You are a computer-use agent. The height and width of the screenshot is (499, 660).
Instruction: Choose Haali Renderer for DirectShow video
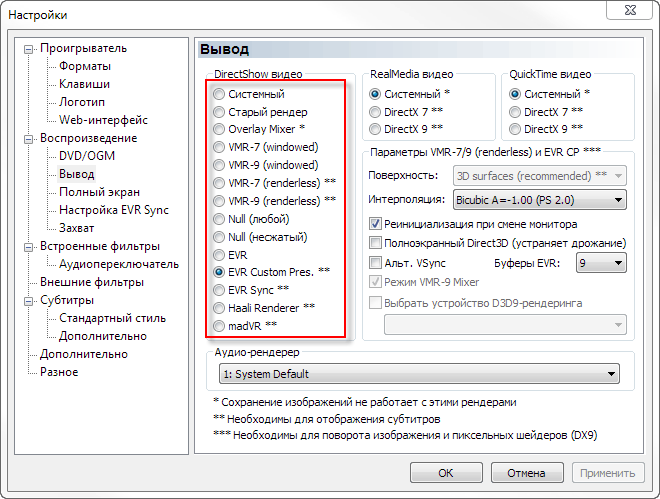point(220,308)
